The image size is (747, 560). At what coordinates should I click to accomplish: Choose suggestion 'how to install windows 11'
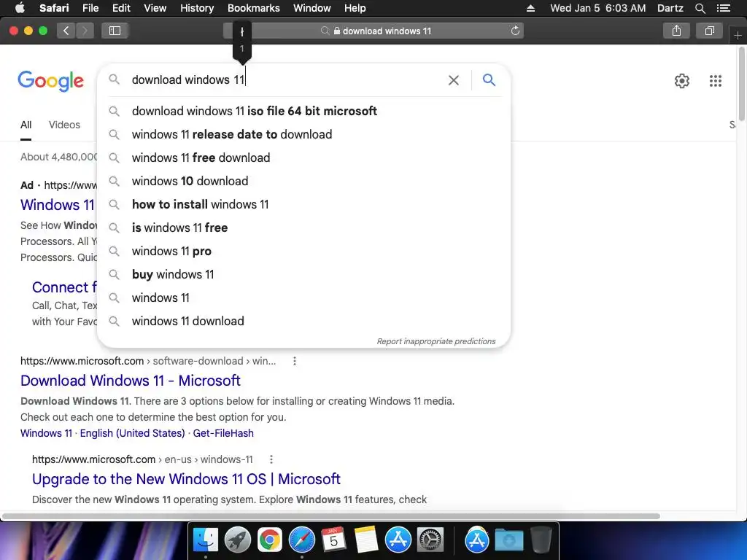[304, 204]
